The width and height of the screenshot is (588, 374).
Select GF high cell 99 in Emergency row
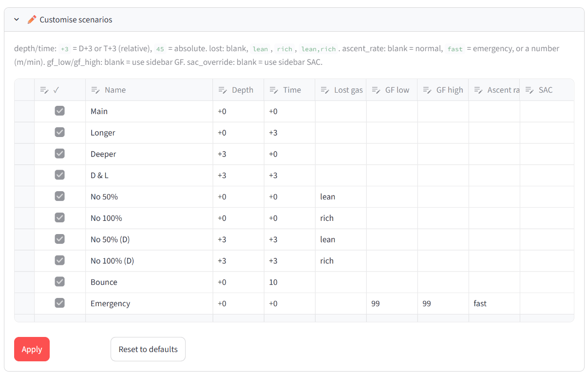pos(443,303)
